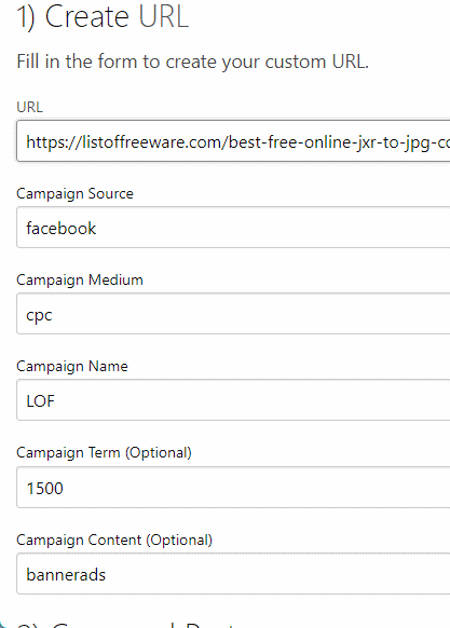Viewport: 450px width, 628px height.
Task: Click the Campaign Content (Optional) text box
Action: (233, 574)
